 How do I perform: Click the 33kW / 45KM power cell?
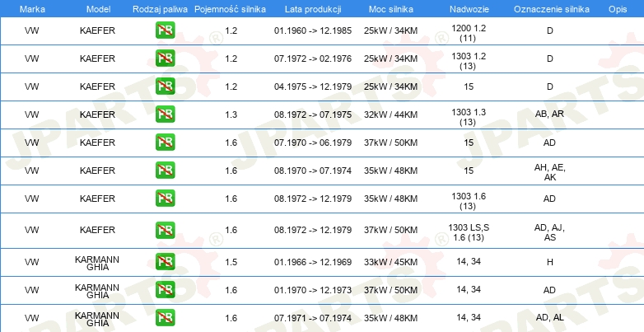(x=390, y=262)
